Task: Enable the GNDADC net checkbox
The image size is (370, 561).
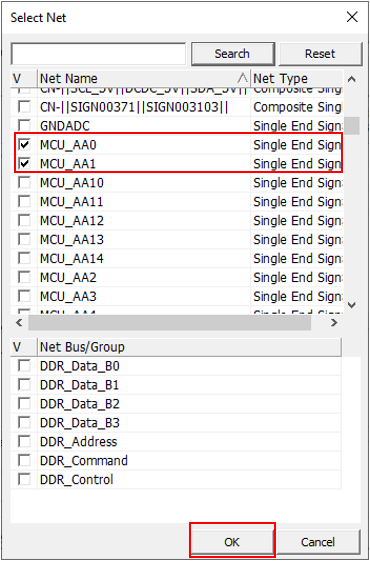Action: coord(24,126)
